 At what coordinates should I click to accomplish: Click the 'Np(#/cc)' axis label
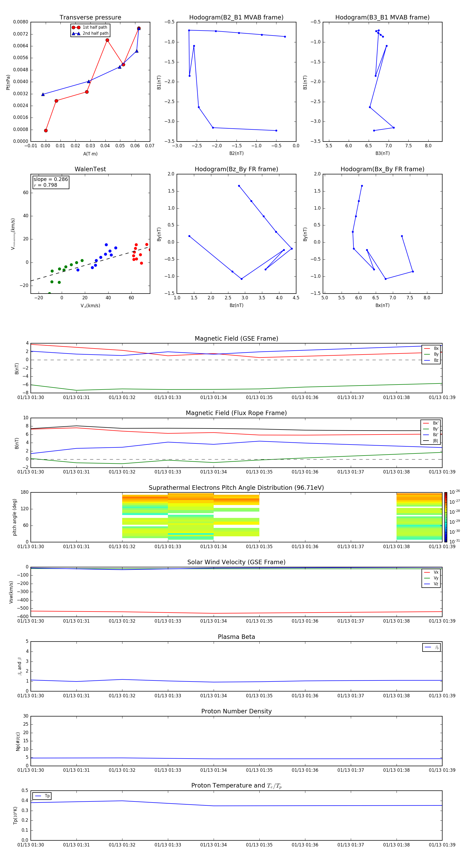tap(18, 741)
